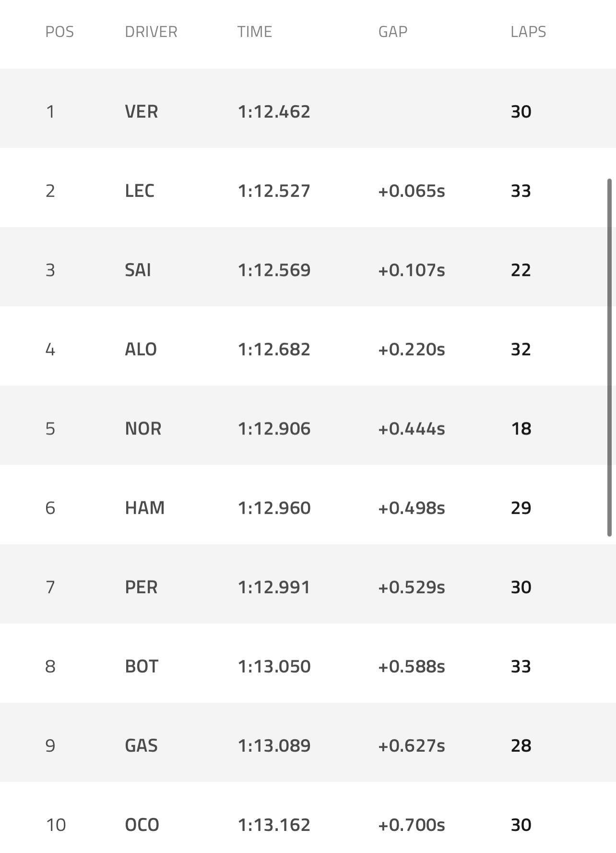Click the DRIVER column header
616x853 pixels.
(151, 32)
